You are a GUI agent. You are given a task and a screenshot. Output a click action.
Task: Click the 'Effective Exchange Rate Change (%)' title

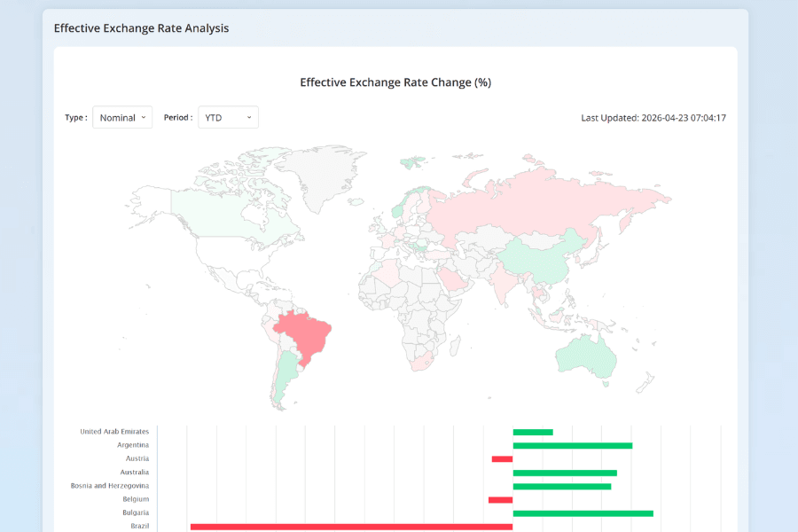(395, 82)
